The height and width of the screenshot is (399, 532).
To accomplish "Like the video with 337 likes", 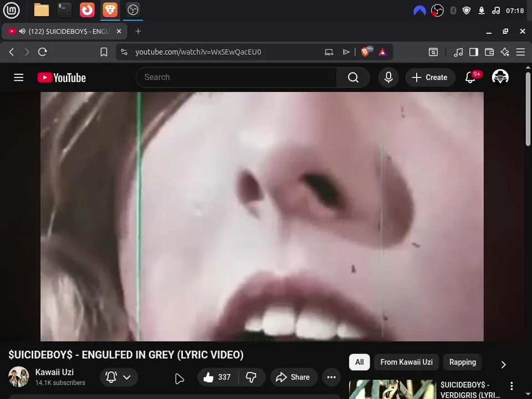I will (217, 377).
